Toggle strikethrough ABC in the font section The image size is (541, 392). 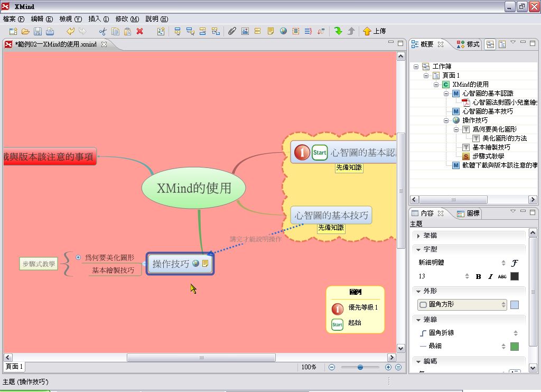(502, 276)
